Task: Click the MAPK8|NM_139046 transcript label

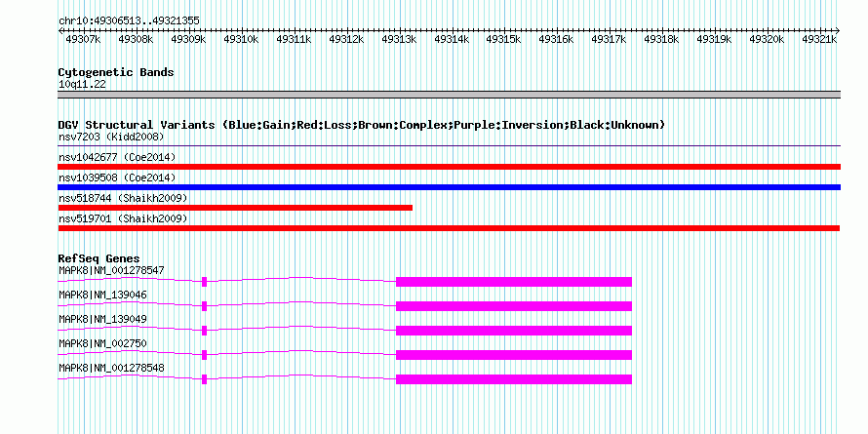Action: click(103, 295)
